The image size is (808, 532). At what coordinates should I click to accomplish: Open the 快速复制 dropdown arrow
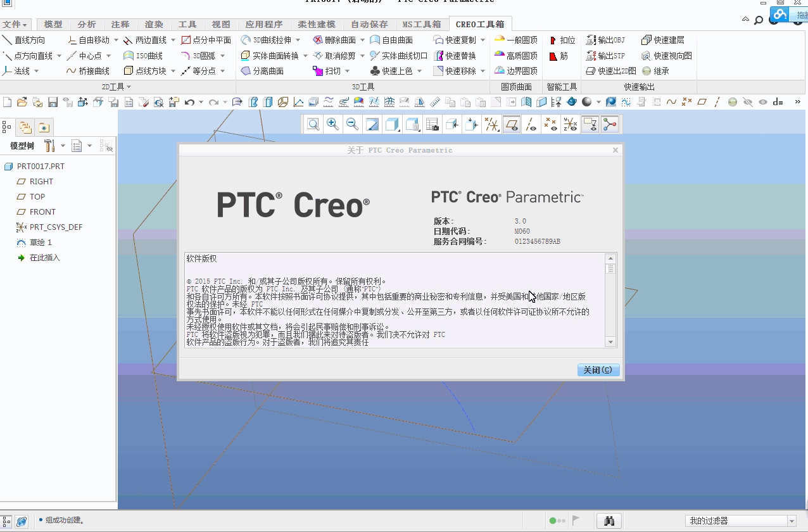483,40
